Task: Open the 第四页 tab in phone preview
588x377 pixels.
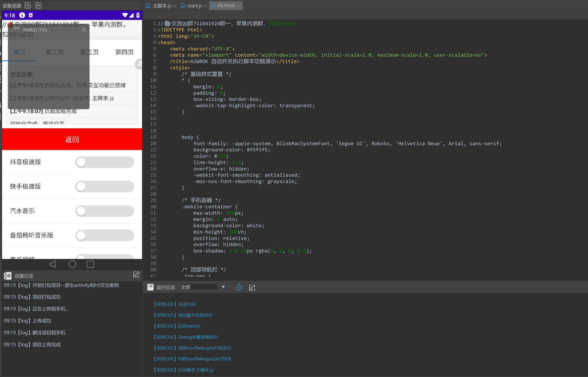Action: click(124, 52)
